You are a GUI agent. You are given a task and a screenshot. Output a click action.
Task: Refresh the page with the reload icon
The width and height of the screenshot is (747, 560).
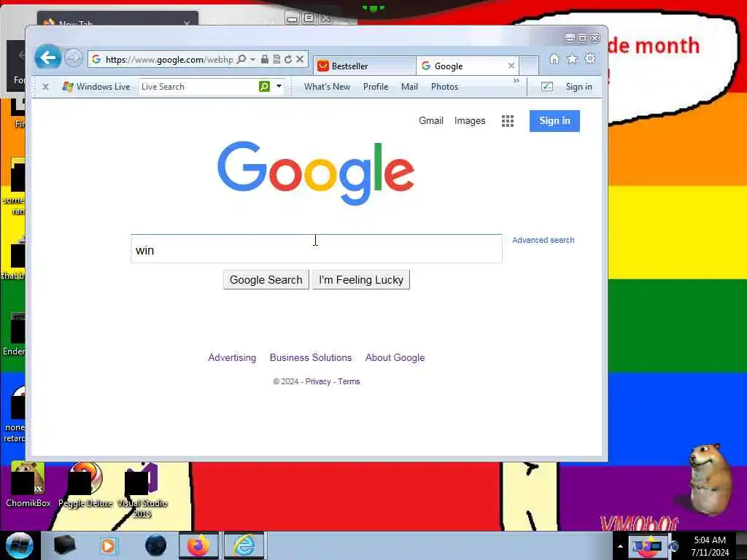pyautogui.click(x=287, y=59)
